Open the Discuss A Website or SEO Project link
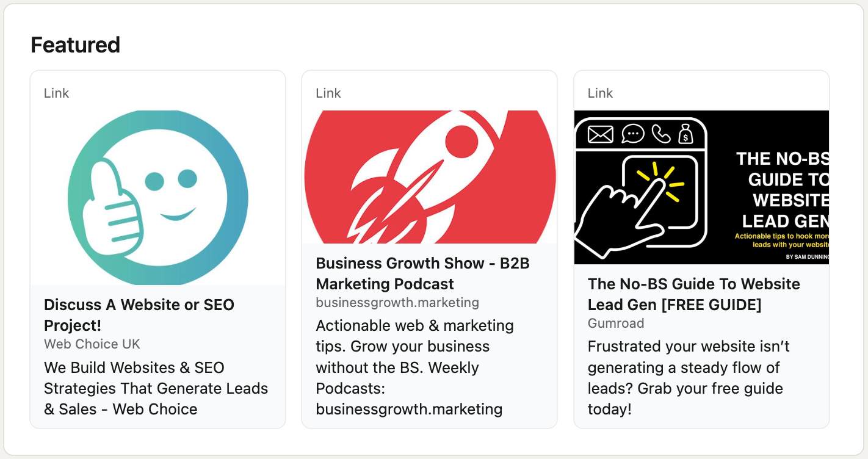868x459 pixels. tap(139, 315)
